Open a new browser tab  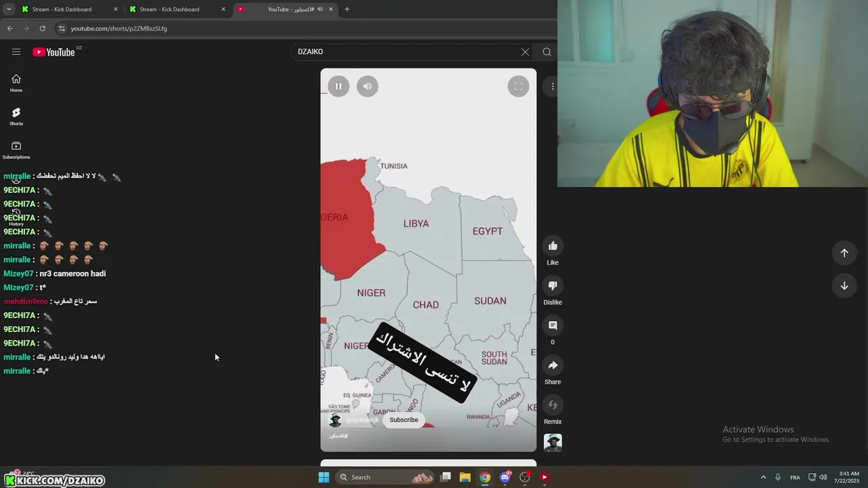pos(347,9)
